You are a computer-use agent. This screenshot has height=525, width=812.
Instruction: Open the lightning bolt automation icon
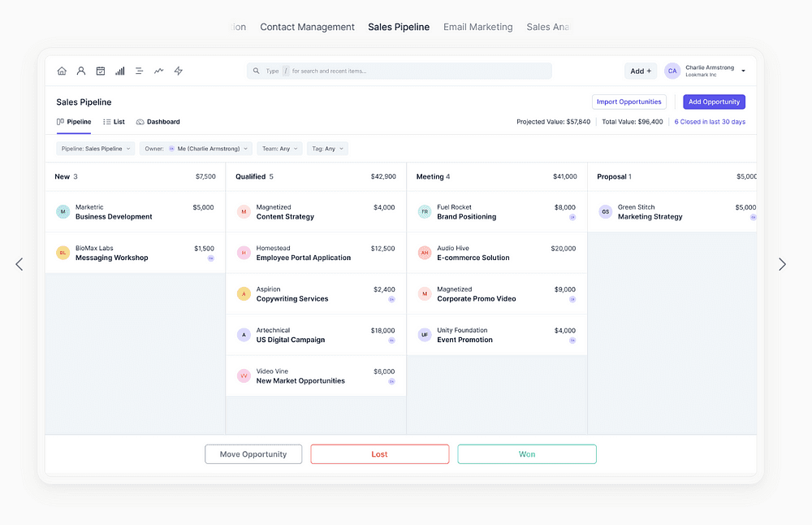178,71
